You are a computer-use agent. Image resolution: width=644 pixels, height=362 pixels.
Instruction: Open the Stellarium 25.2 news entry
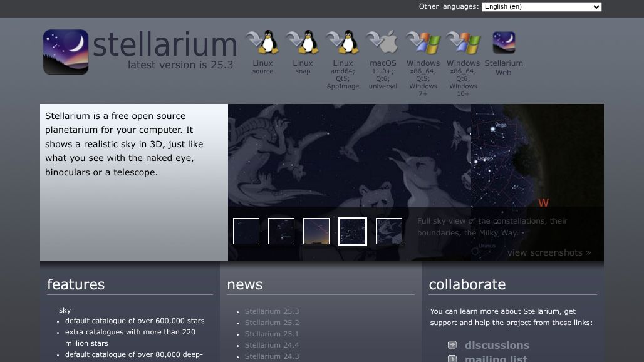(x=272, y=322)
